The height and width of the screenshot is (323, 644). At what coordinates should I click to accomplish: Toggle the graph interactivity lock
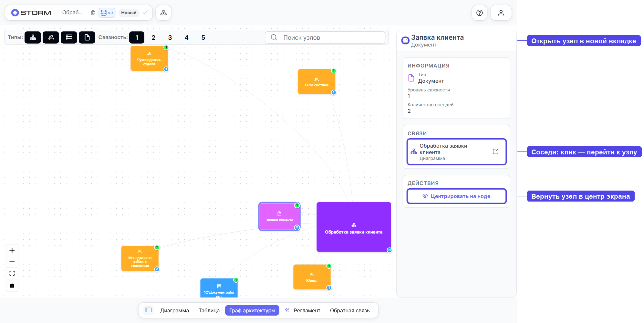[x=12, y=285]
